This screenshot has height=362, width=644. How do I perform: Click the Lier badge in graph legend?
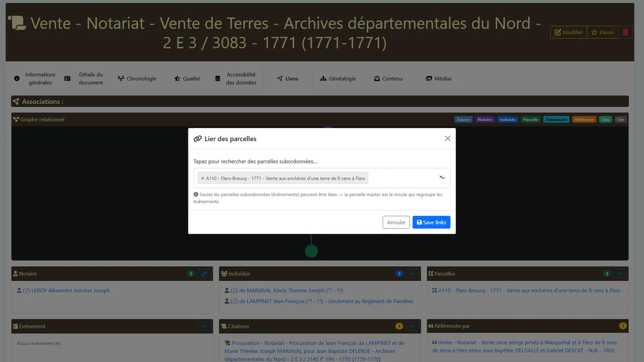point(621,119)
